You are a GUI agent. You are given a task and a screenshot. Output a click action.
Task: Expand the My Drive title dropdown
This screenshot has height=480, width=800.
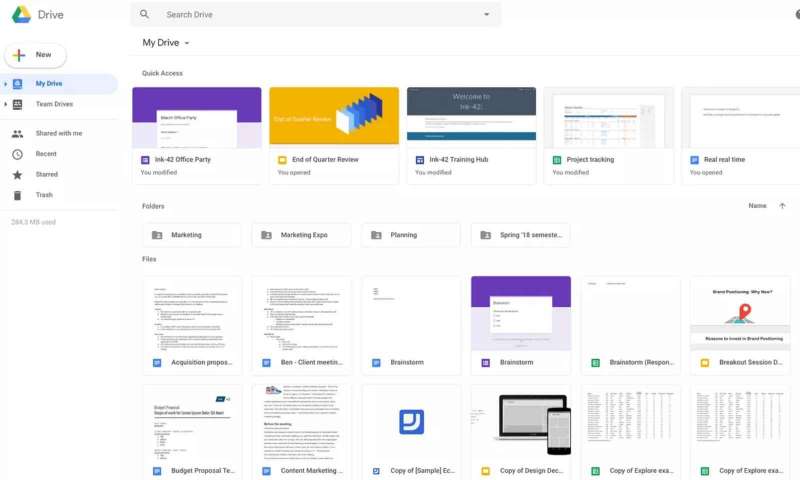(187, 43)
